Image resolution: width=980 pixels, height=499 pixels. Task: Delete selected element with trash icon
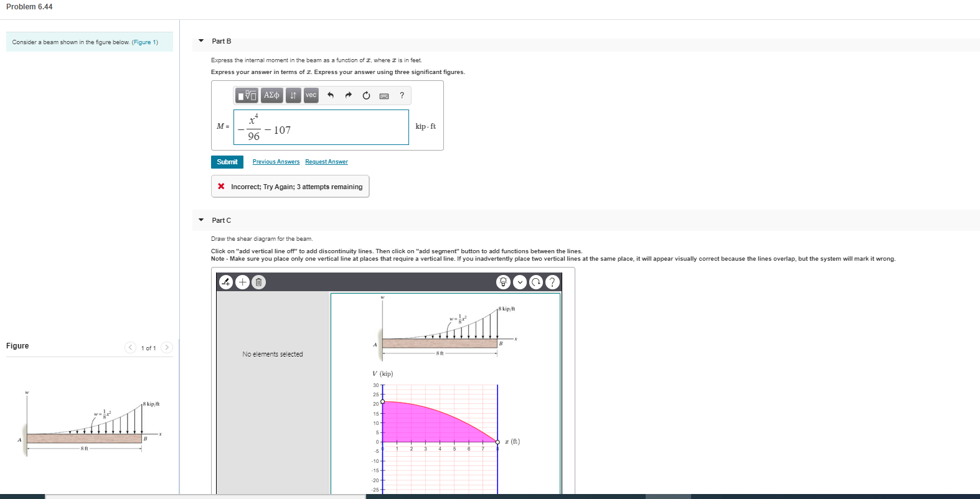[259, 282]
